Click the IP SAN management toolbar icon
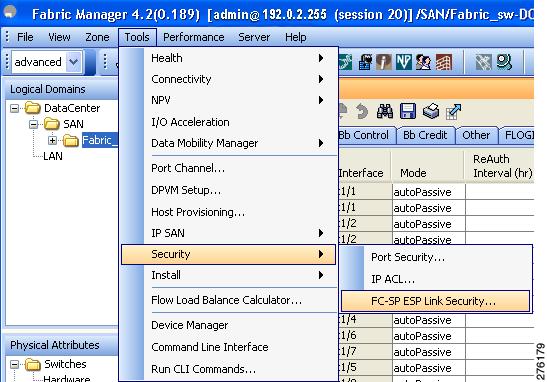 point(365,62)
